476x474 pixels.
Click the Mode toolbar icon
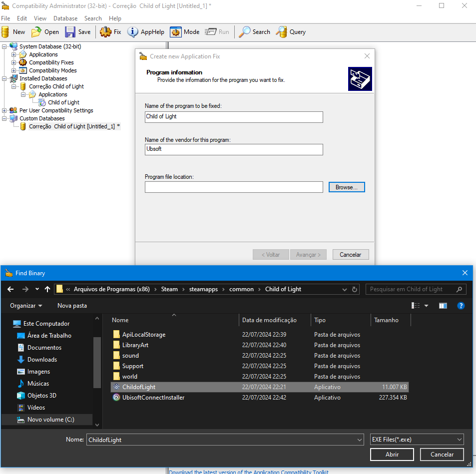[175, 32]
